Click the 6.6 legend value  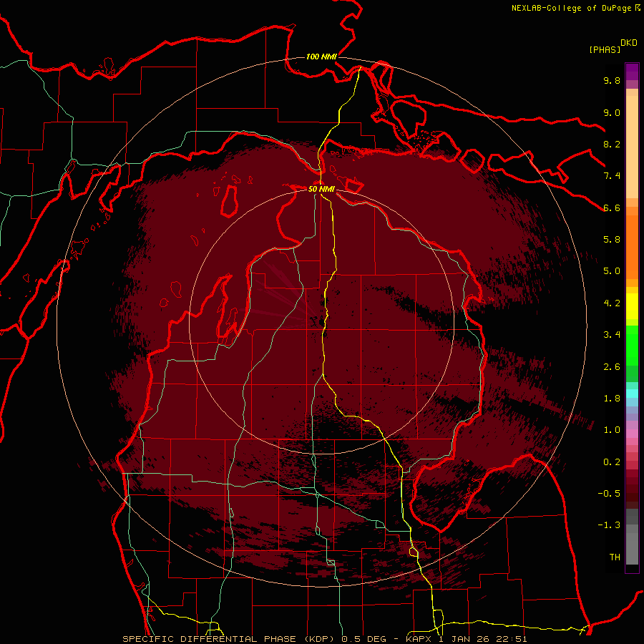[612, 208]
